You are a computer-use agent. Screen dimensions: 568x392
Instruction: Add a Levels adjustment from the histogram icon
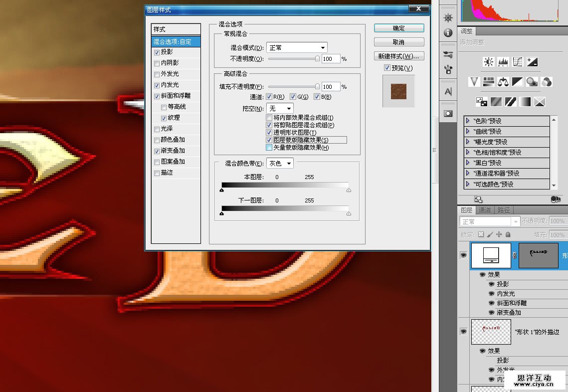[x=503, y=62]
